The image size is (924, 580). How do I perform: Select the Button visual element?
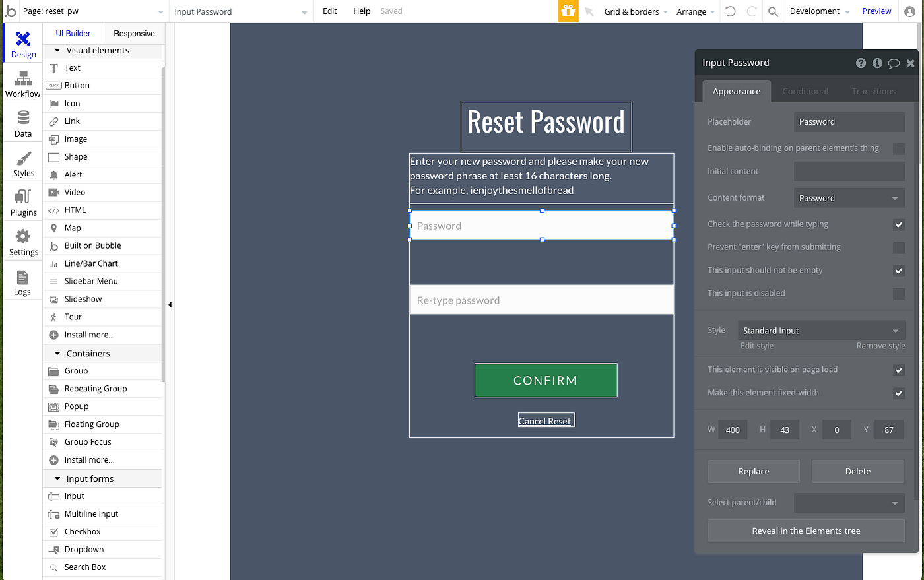point(103,86)
